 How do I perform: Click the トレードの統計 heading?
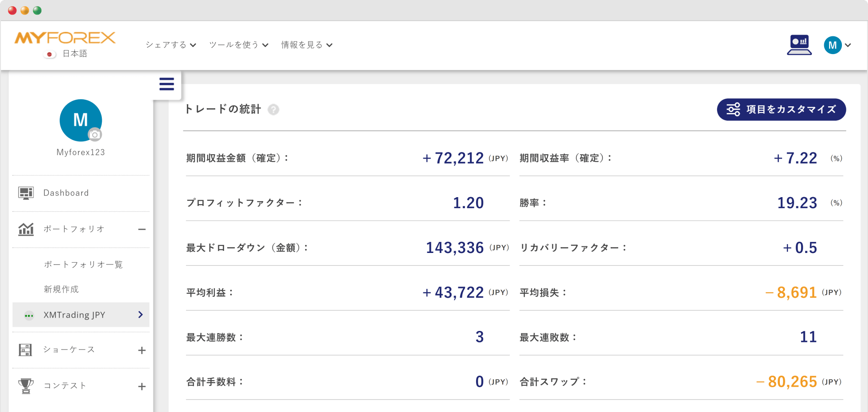(x=223, y=109)
